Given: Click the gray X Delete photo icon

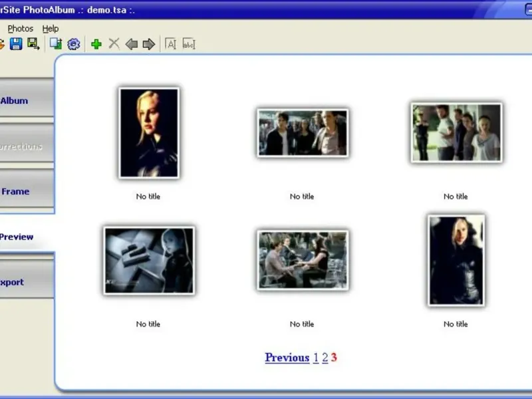Looking at the screenshot, I should point(114,44).
